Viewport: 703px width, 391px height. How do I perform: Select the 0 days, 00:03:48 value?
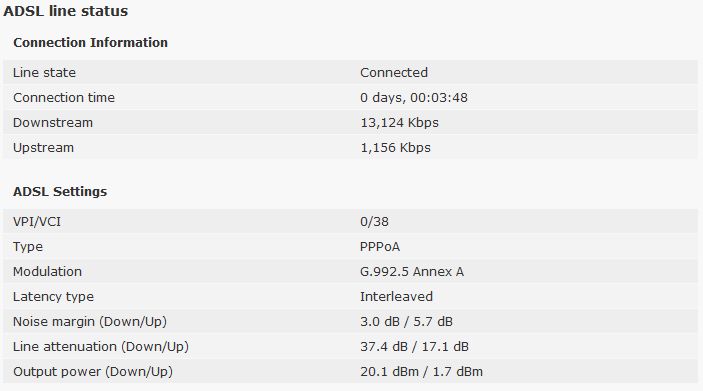[x=414, y=98]
